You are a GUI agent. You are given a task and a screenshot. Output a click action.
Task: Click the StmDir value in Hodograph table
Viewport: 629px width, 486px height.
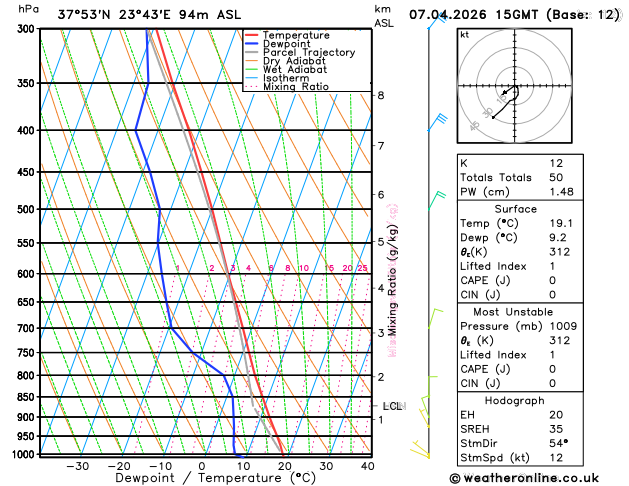pos(558,443)
